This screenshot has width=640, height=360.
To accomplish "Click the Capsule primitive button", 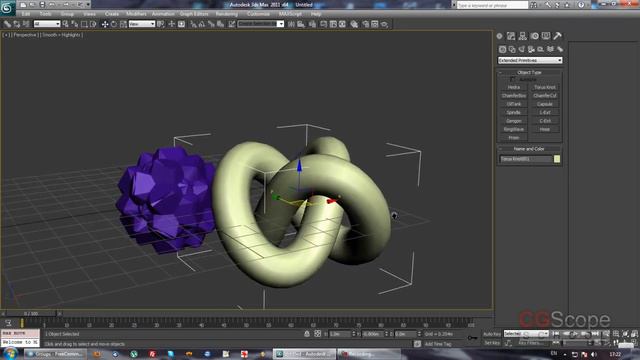I will tap(545, 104).
